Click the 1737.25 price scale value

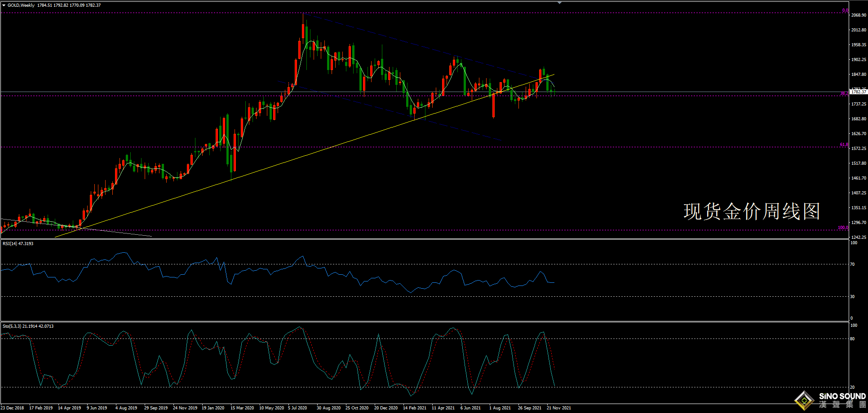pyautogui.click(x=859, y=104)
